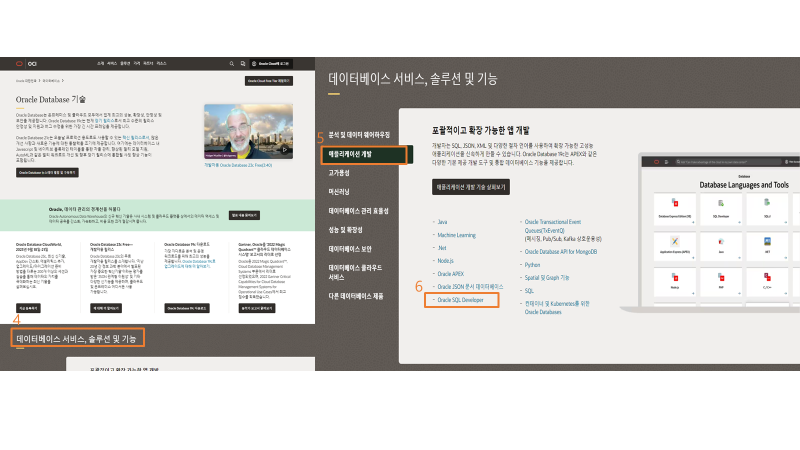Viewport: 800px width, 450px height.
Task: Open the Node.js link
Action: pos(445,261)
